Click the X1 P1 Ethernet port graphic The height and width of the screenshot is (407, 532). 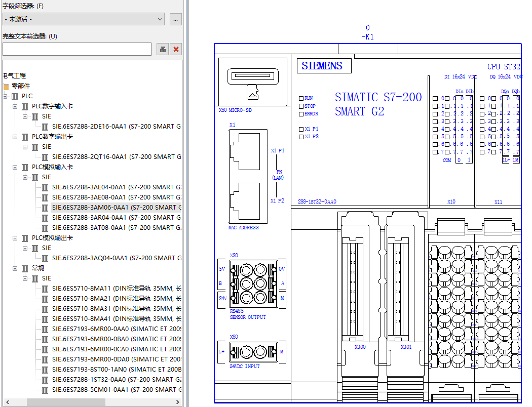coord(245,151)
